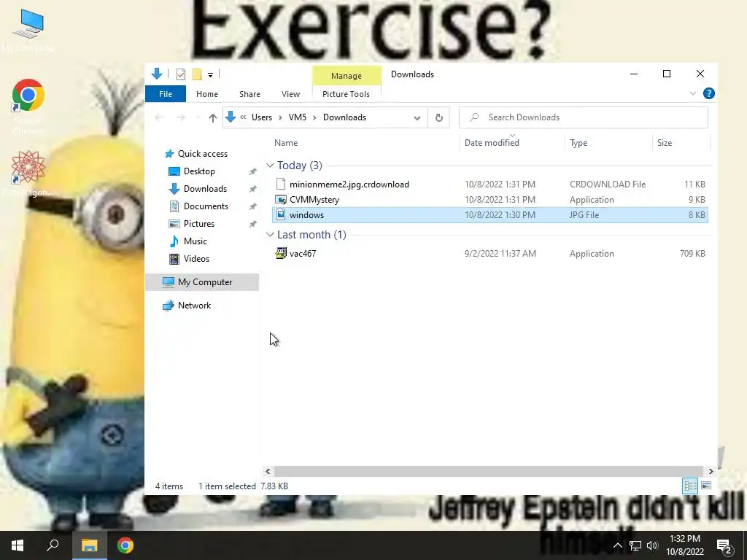Click Users in the address bar path
Screen dimensions: 747x560
(x=262, y=117)
